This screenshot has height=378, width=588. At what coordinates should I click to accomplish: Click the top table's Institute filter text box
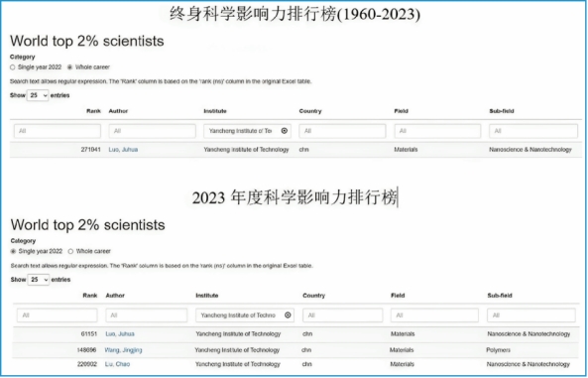[x=242, y=131]
